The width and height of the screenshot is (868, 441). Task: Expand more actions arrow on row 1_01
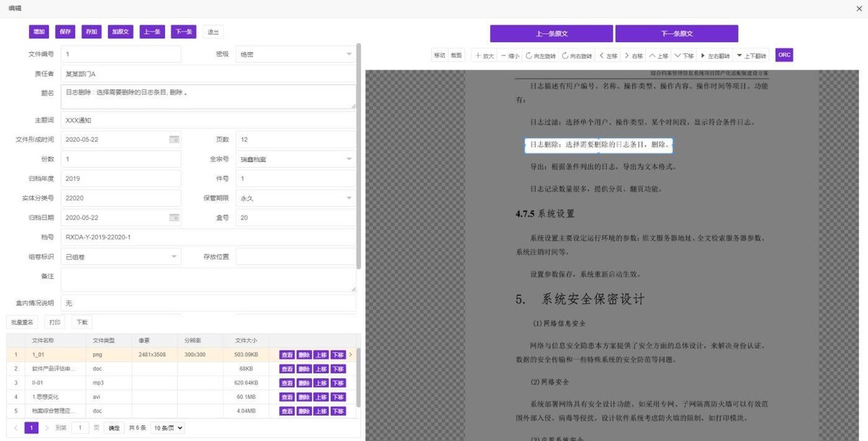click(x=351, y=355)
